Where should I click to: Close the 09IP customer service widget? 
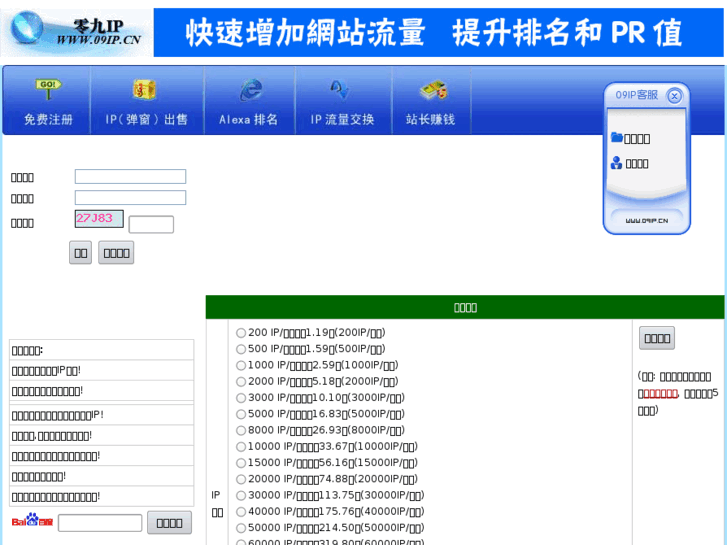[x=674, y=96]
